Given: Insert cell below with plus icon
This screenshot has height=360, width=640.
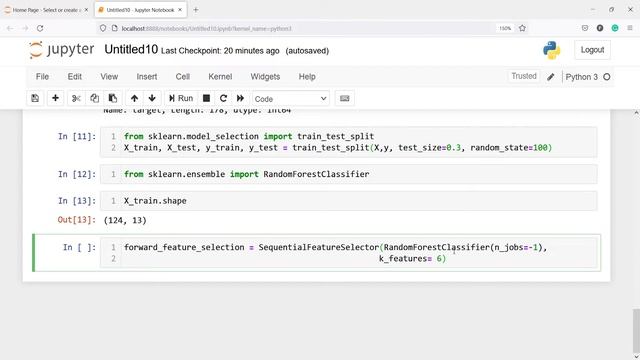Looking at the screenshot, I should click(55, 98).
